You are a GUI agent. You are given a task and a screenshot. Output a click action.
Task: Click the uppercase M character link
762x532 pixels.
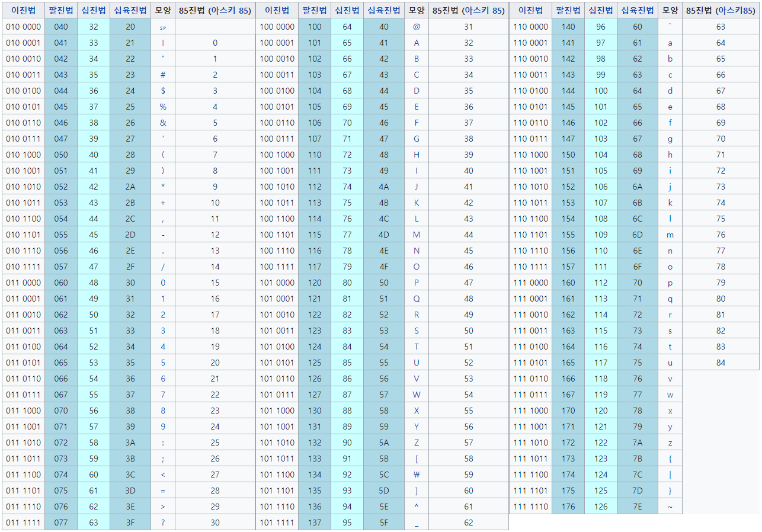pyautogui.click(x=417, y=235)
